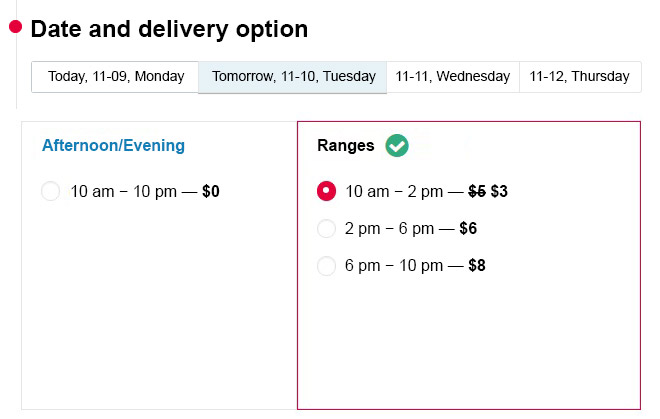Choose the 11-11, Wednesday date tab
Image resolution: width=660 pixels, height=419 pixels.
click(x=453, y=77)
